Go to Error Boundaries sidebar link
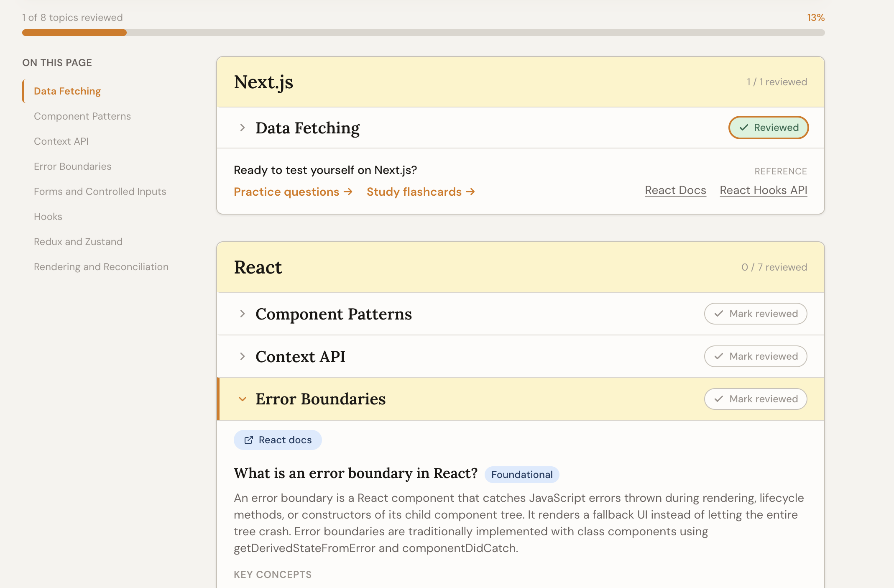Screen dimensions: 894x588 tap(73, 166)
